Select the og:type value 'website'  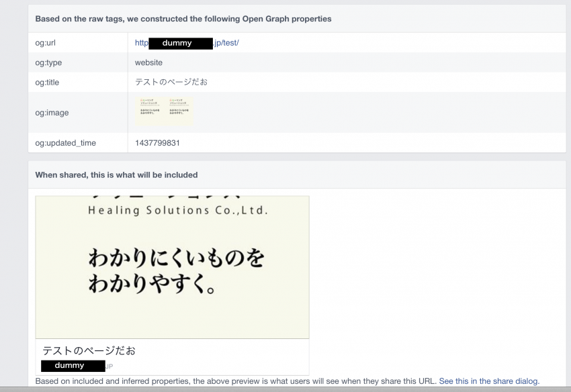148,62
